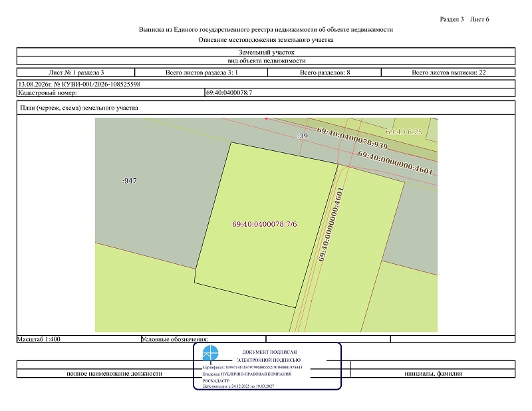The height and width of the screenshot is (411, 532).
Task: Click the cadastral number value 69:40:0400078:7
Action: [x=229, y=92]
